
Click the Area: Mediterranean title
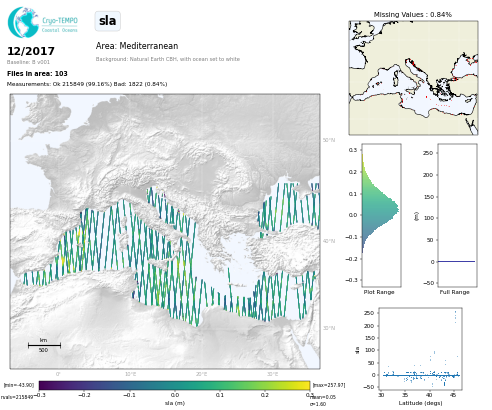coord(137,46)
